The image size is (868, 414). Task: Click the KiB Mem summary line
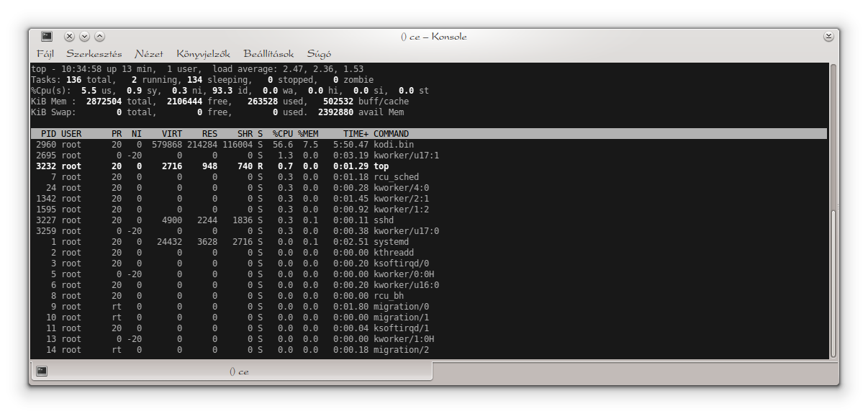(x=220, y=102)
